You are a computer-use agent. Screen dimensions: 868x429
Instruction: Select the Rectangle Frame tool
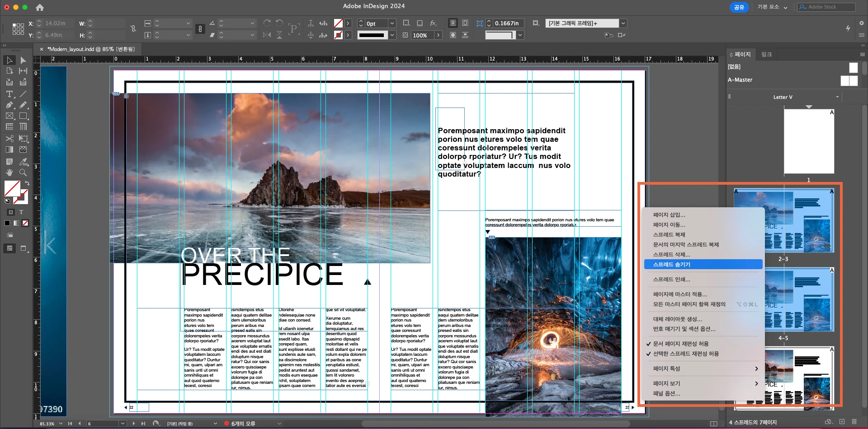click(9, 116)
